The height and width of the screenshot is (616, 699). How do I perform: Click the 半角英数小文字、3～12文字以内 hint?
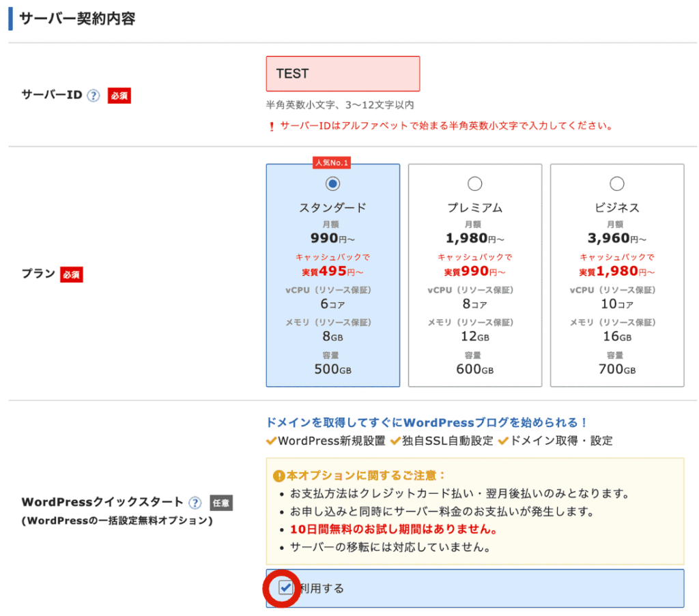coord(340,105)
